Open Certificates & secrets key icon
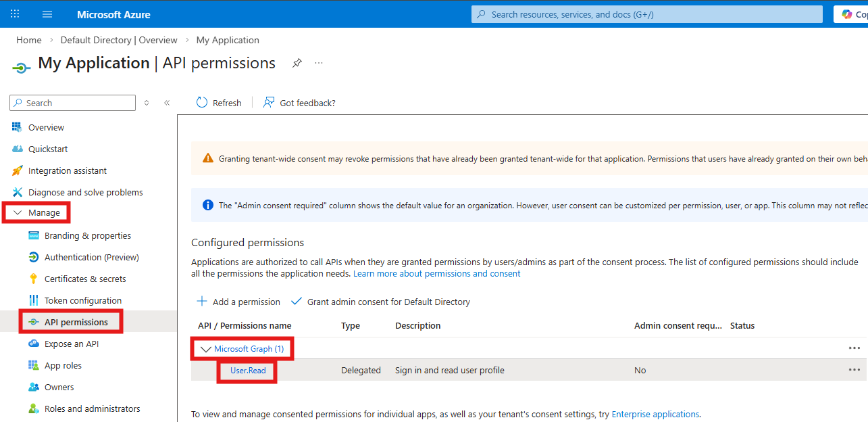 click(x=33, y=279)
